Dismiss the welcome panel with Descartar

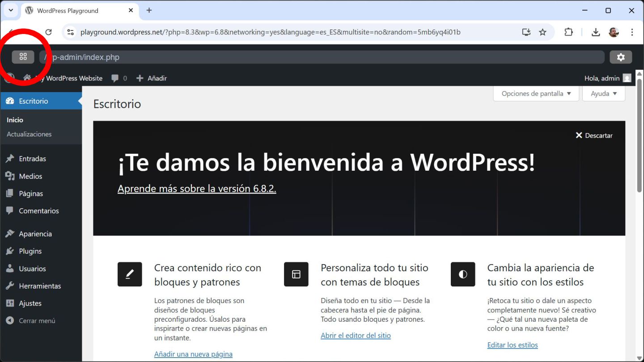pyautogui.click(x=594, y=135)
